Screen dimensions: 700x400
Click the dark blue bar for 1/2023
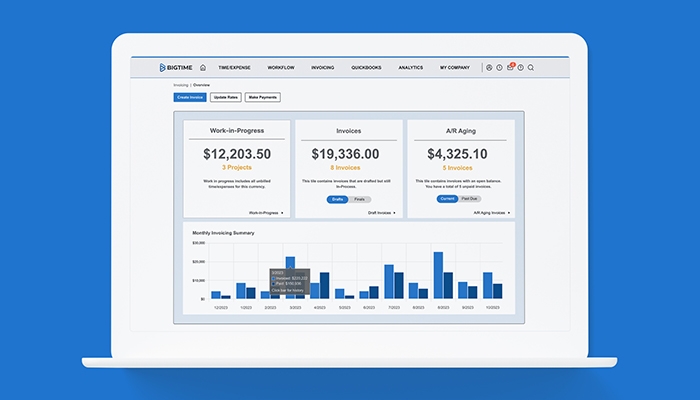[251, 293]
